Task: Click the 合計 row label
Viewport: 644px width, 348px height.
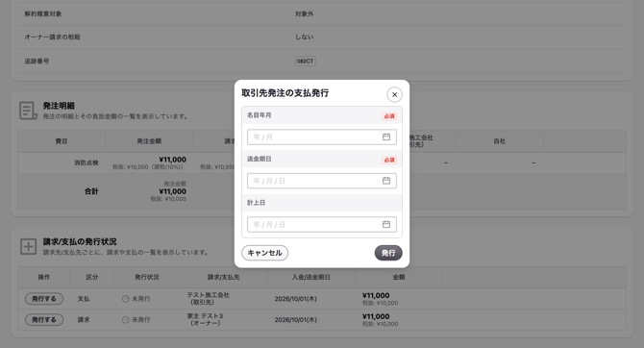Action: [91, 191]
